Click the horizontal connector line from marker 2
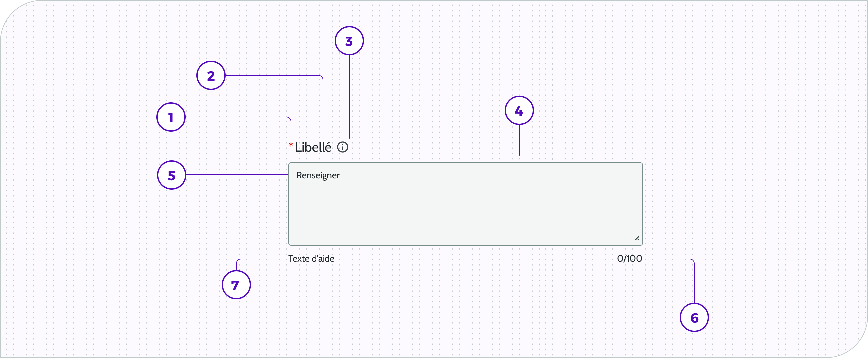Image resolution: width=868 pixels, height=358 pixels. [273, 76]
